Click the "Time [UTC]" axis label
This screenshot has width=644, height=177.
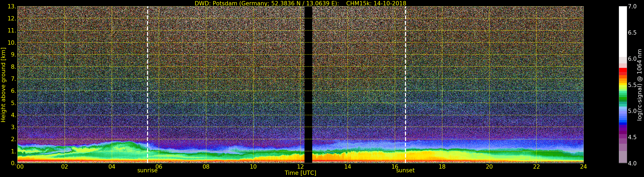pyautogui.click(x=300, y=173)
